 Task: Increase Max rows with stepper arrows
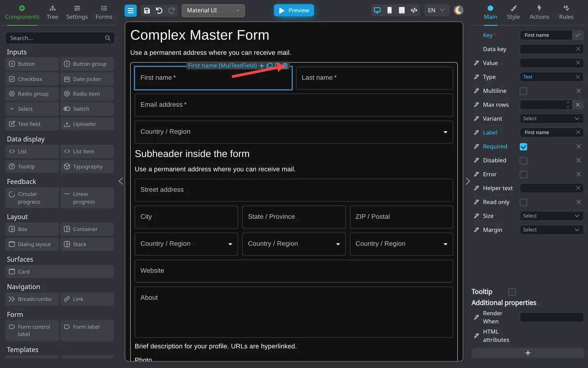coord(568,103)
